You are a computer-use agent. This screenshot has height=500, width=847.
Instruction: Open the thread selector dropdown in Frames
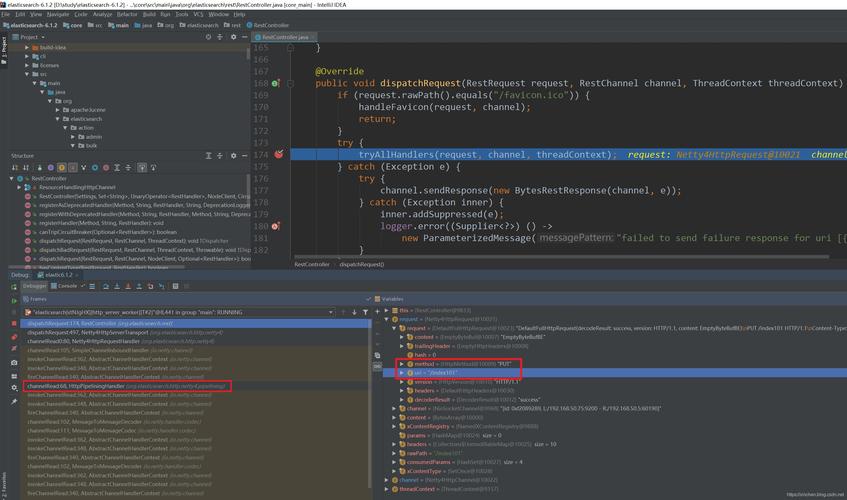click(331, 312)
